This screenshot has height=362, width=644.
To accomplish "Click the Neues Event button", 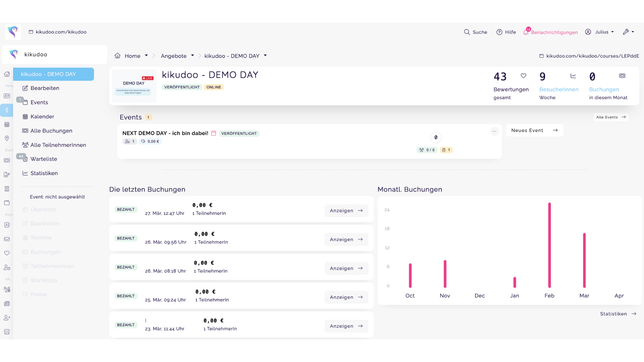I will coord(534,130).
